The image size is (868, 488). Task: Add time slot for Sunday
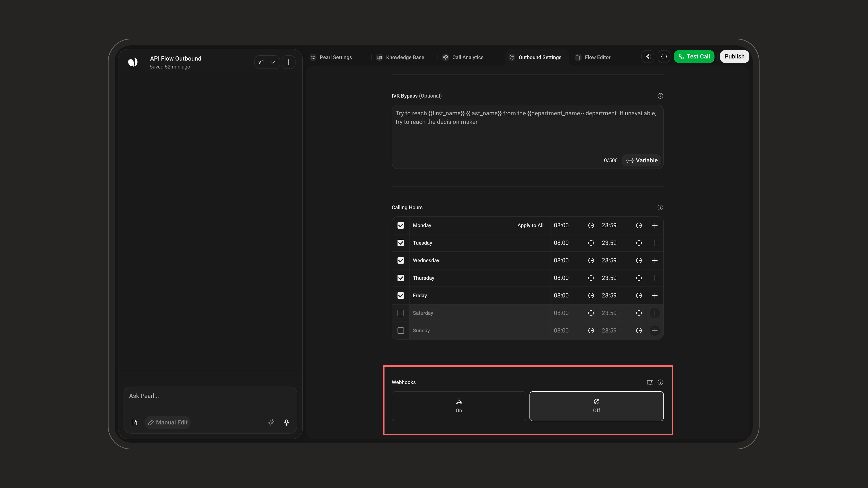coord(654,330)
